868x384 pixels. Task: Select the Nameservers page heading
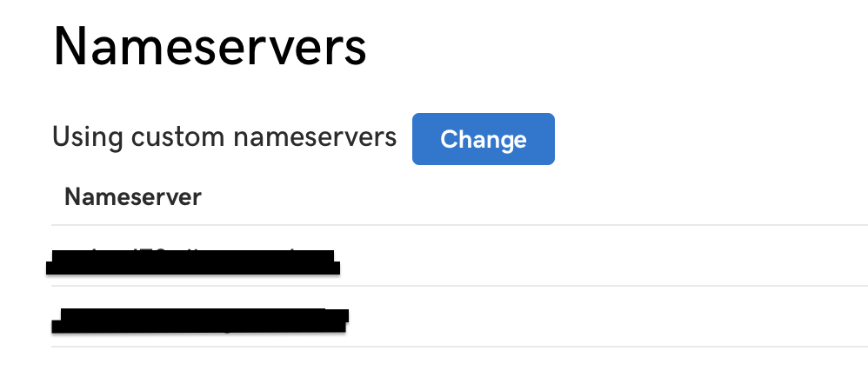[210, 46]
